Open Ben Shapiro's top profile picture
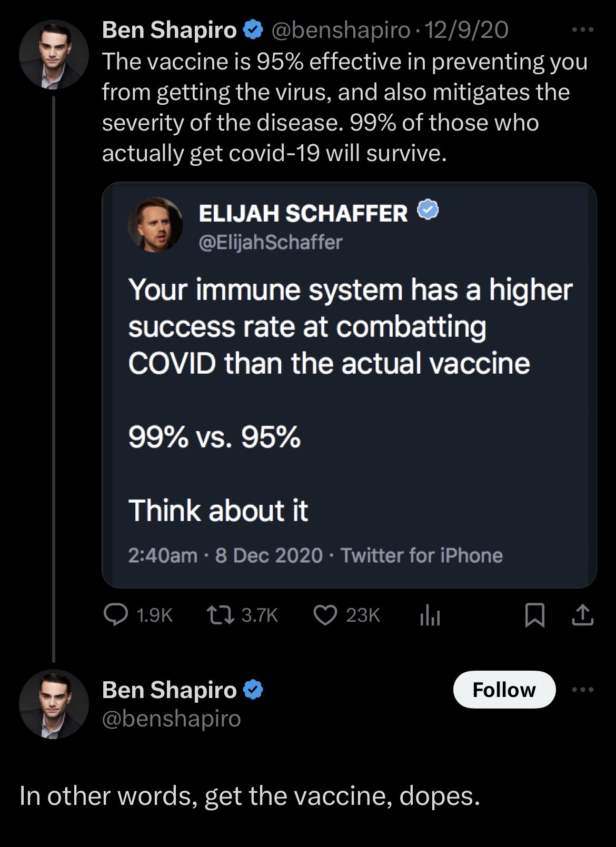616x847 pixels. [54, 54]
